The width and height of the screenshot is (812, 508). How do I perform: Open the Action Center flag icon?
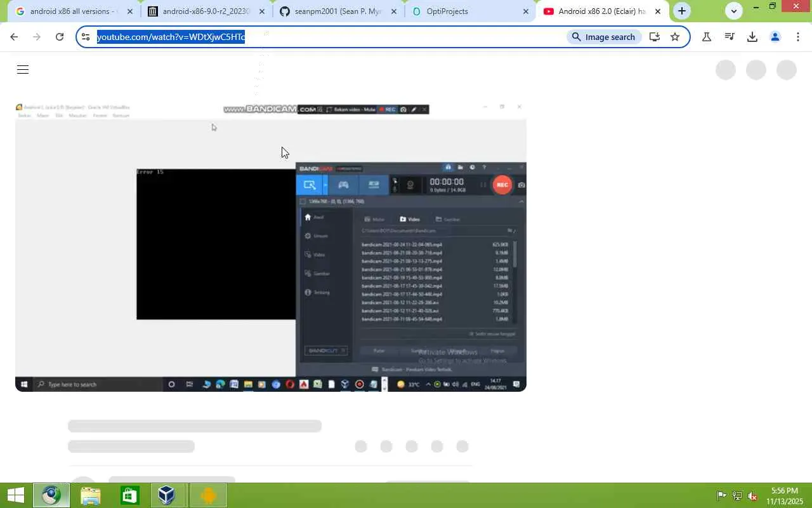[x=721, y=496]
